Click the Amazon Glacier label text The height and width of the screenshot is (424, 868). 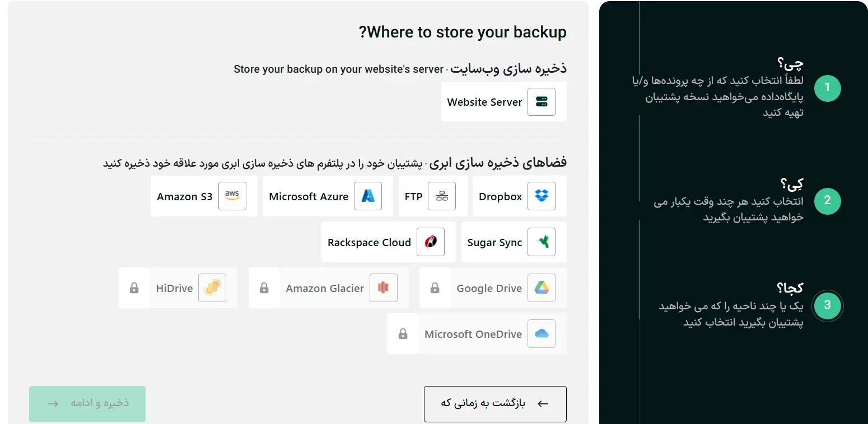325,288
